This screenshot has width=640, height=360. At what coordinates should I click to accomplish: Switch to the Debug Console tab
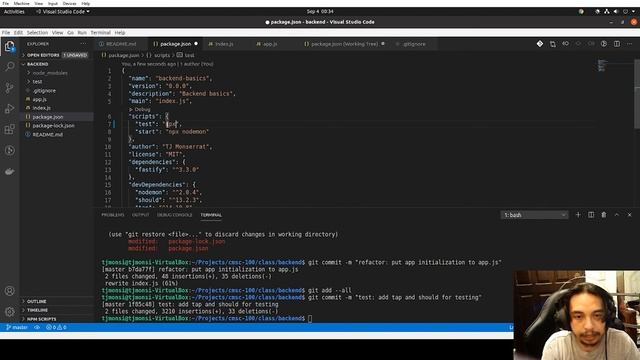coord(175,215)
